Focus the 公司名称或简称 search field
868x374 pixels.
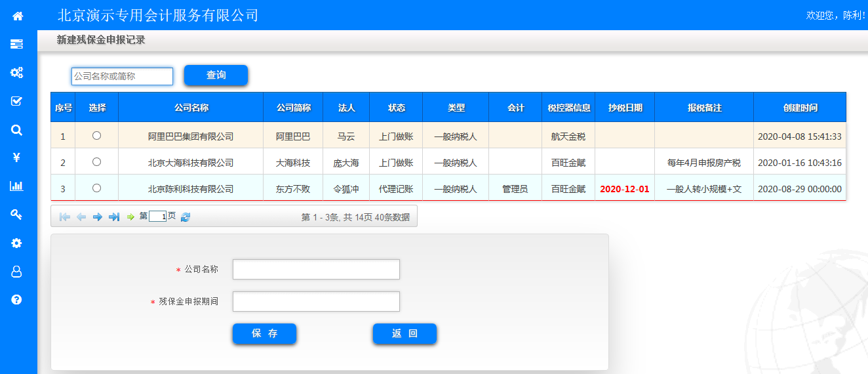coord(122,76)
